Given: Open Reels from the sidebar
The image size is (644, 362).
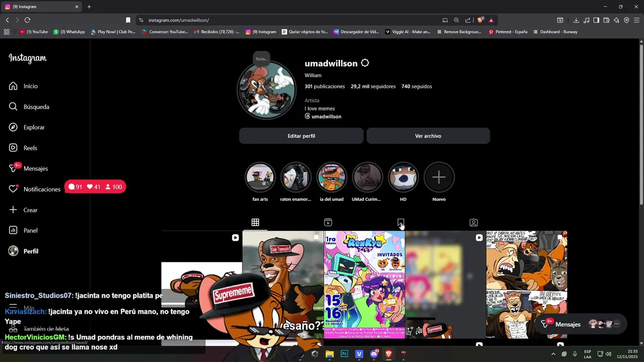Looking at the screenshot, I should point(23,148).
